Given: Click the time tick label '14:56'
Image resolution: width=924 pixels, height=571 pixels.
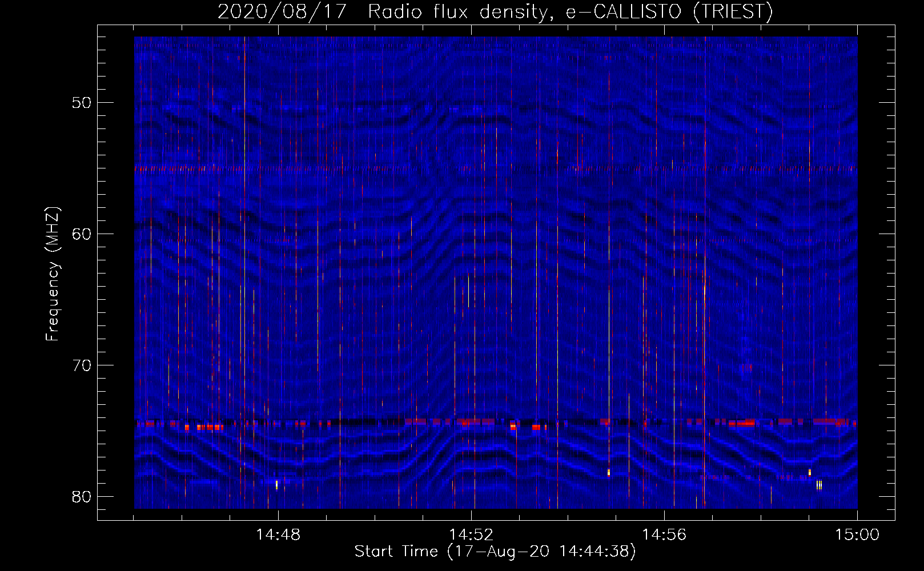Looking at the screenshot, I should [x=664, y=535].
